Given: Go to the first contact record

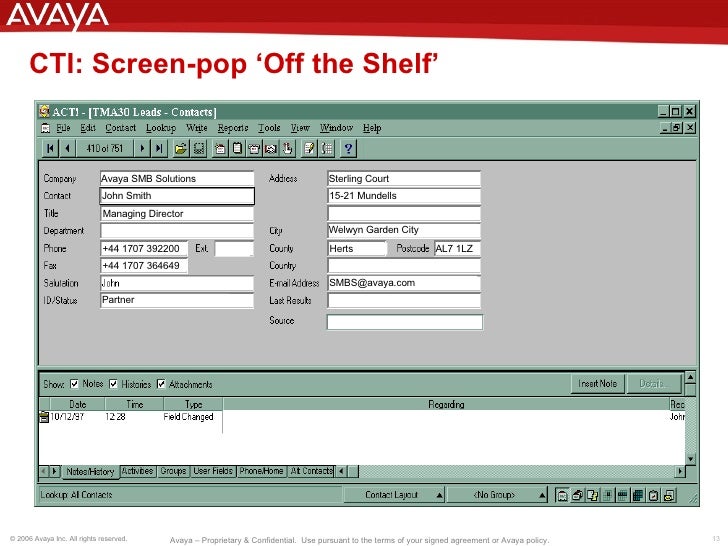Looking at the screenshot, I should [x=50, y=149].
